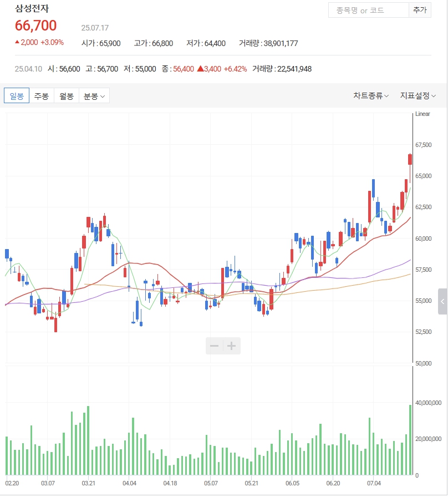The width and height of the screenshot is (448, 497).
Task: Click the current price 66,700
Action: (x=36, y=26)
